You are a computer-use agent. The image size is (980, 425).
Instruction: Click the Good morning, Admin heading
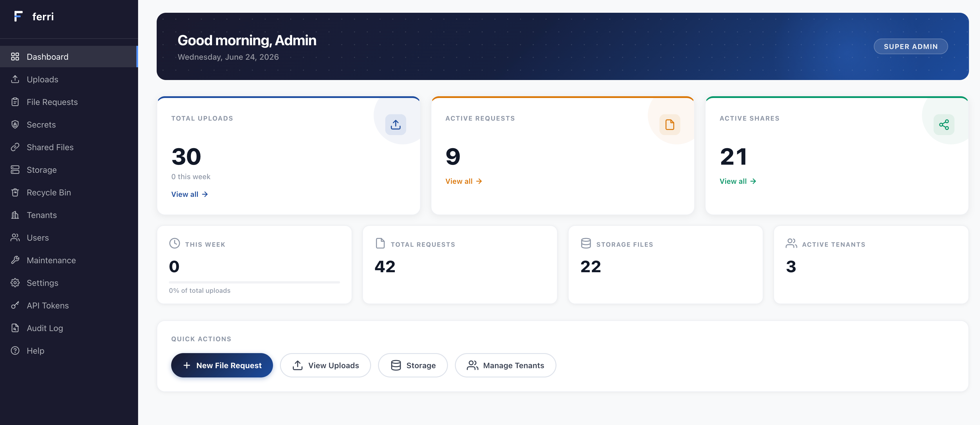tap(247, 40)
